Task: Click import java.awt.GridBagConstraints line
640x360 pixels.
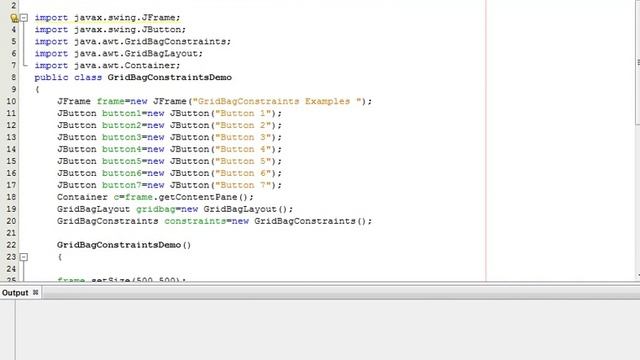Action: click(132, 42)
